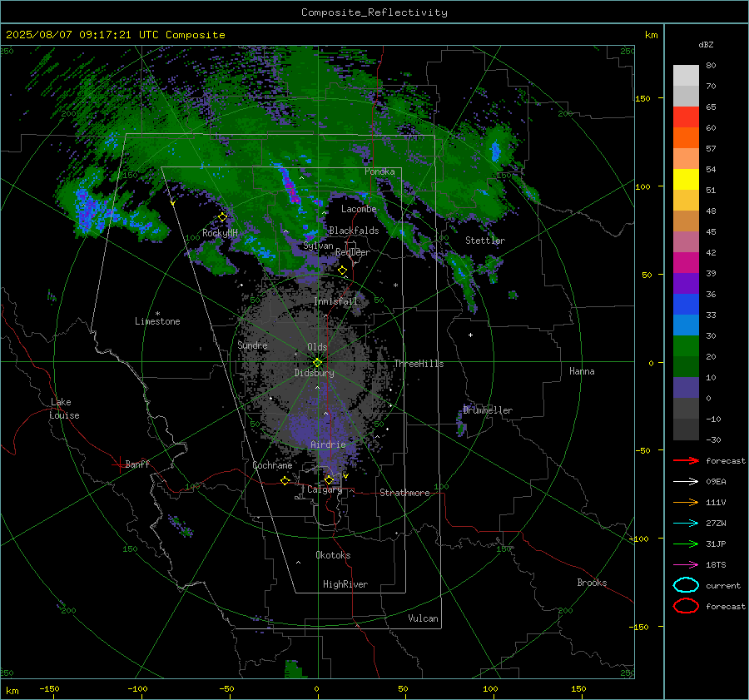Click the Airdrie label
The image size is (749, 700).
[328, 444]
